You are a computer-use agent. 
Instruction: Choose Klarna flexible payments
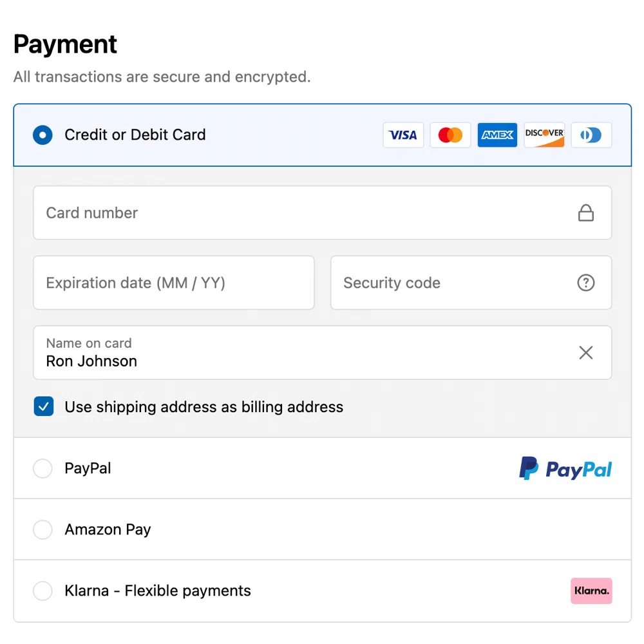[43, 591]
